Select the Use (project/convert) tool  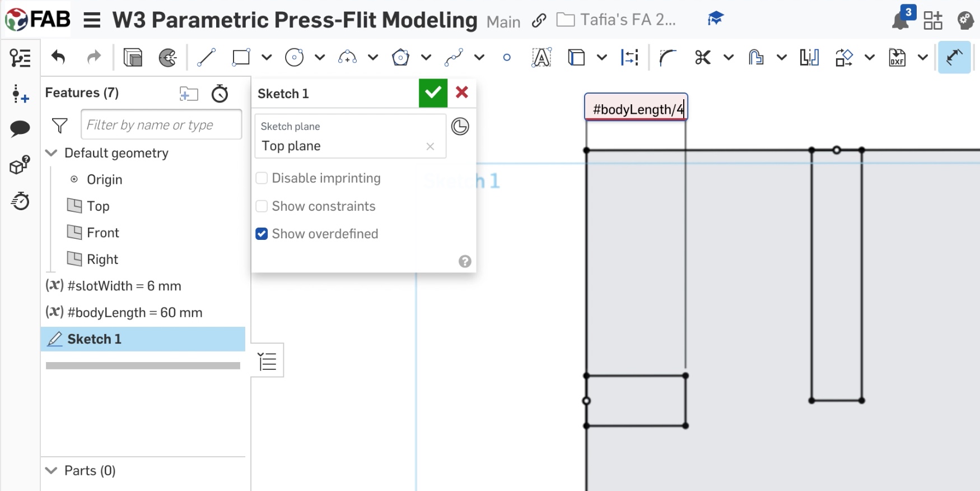(576, 57)
